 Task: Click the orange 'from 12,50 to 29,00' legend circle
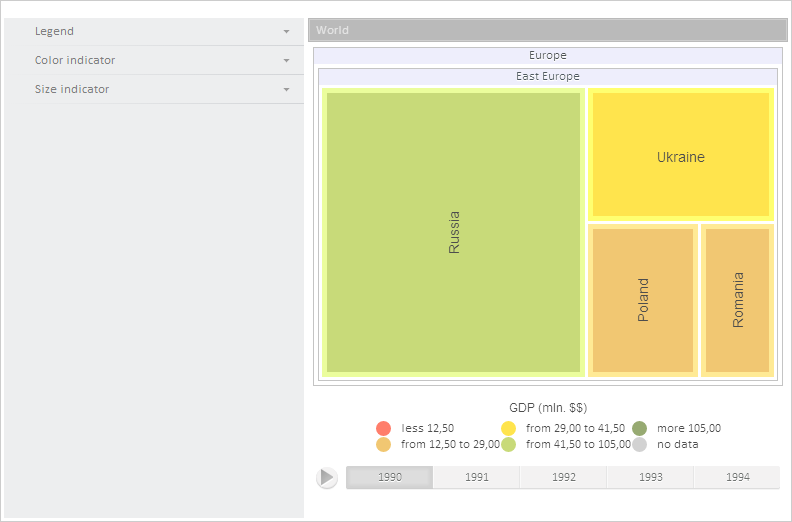(x=383, y=444)
